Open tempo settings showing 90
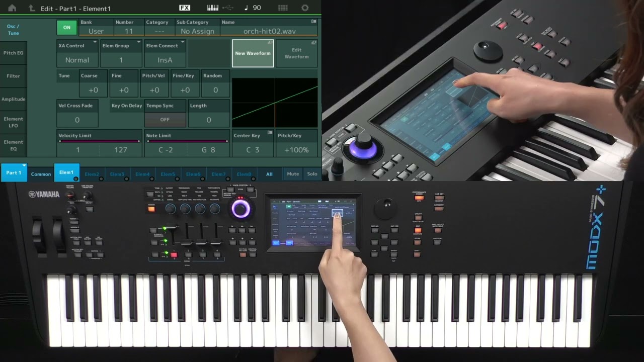Viewport: 644px width, 362px height. [x=253, y=8]
